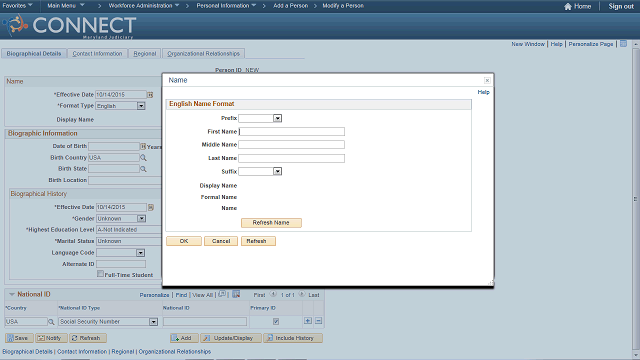Focus the Middle Name input field
The image size is (640, 360).
(291, 145)
